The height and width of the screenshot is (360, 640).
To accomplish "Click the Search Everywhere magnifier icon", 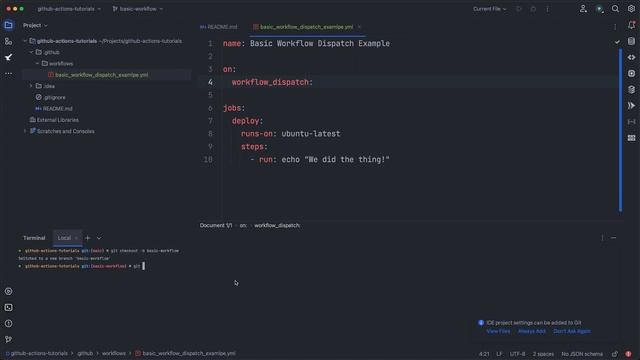I will click(x=615, y=9).
